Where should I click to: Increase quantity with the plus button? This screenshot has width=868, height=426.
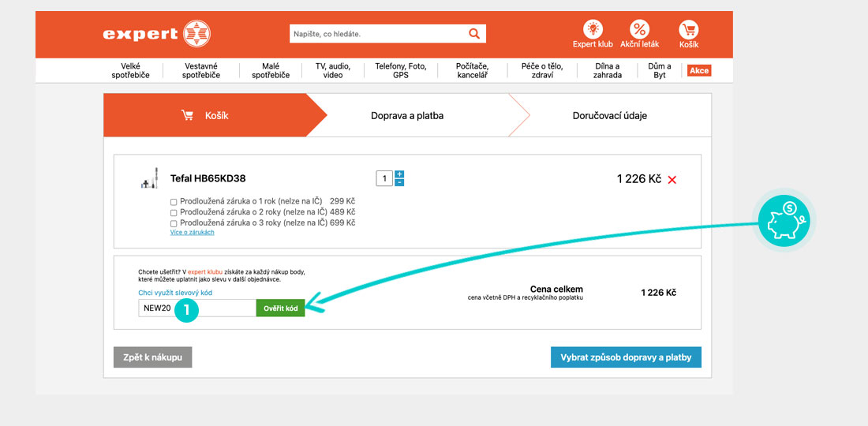(x=399, y=174)
